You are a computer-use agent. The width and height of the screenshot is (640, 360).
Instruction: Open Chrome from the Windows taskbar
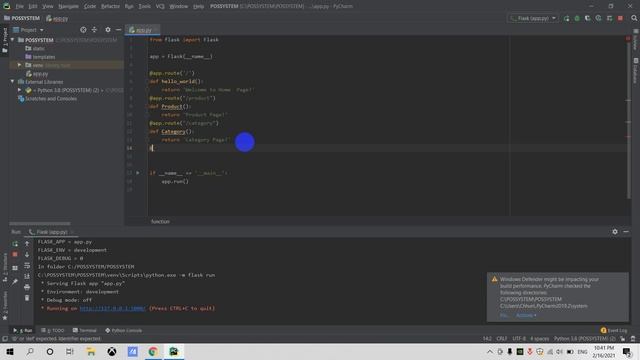(153, 351)
